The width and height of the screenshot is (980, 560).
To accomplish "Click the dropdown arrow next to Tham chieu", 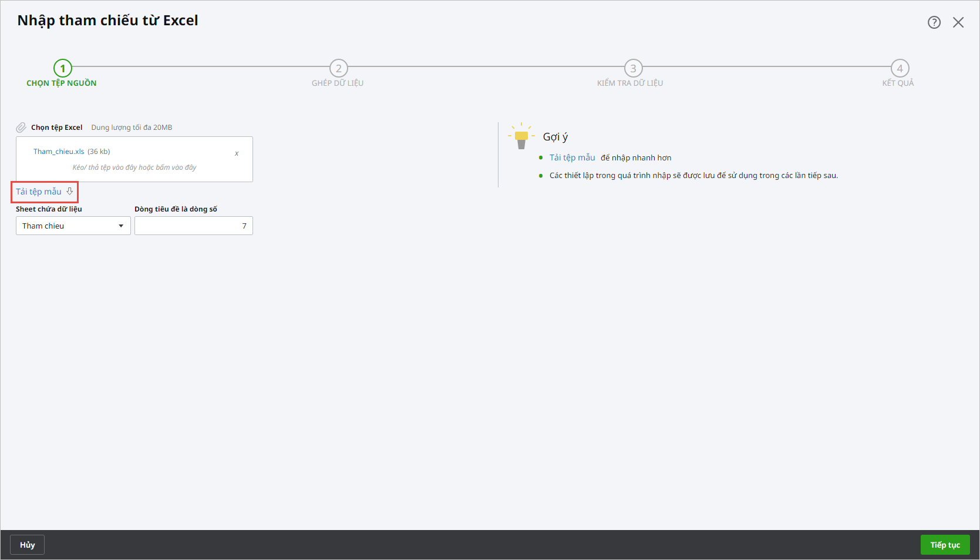I will point(121,226).
